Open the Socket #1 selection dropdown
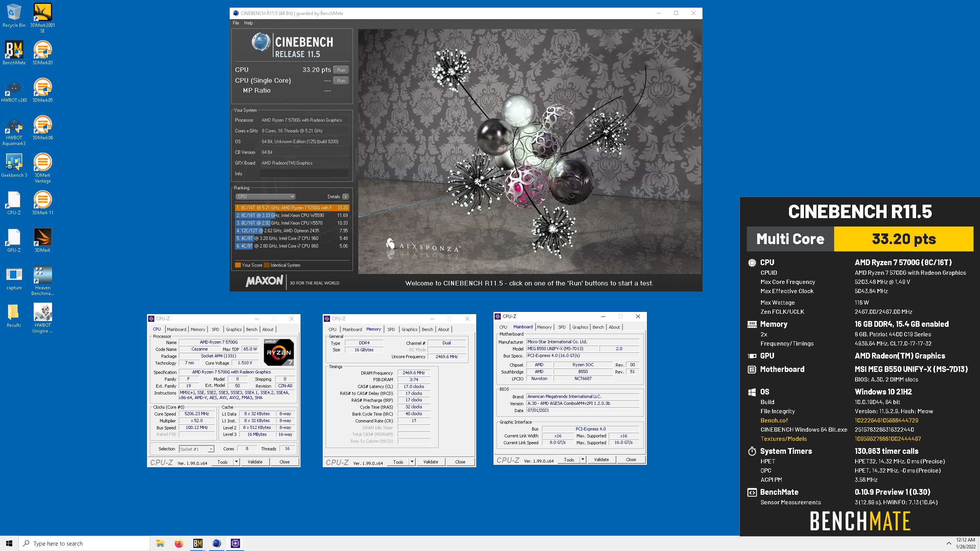Viewport: 980px width, 551px height. (x=196, y=449)
